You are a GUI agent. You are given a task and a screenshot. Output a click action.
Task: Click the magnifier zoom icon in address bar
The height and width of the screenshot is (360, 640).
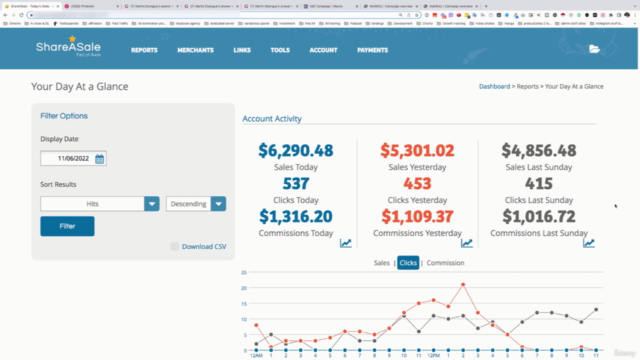click(x=401, y=15)
